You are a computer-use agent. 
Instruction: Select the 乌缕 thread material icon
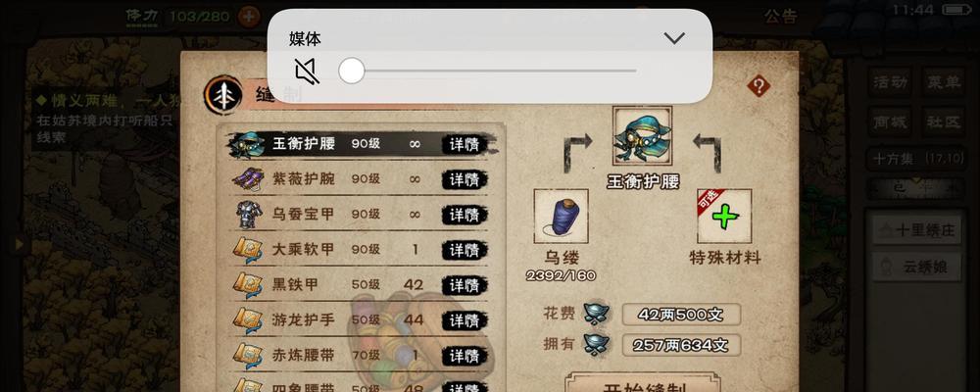(561, 217)
